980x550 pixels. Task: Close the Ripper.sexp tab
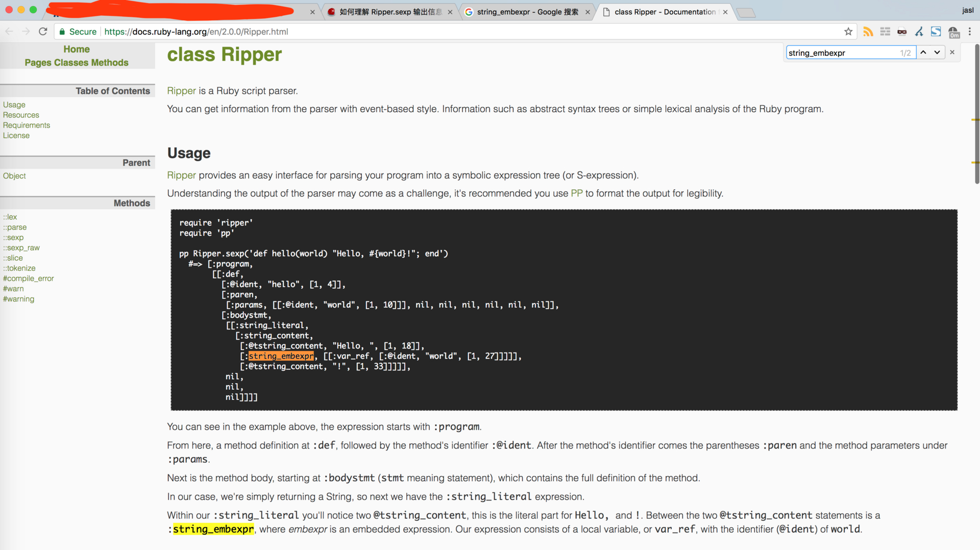450,12
